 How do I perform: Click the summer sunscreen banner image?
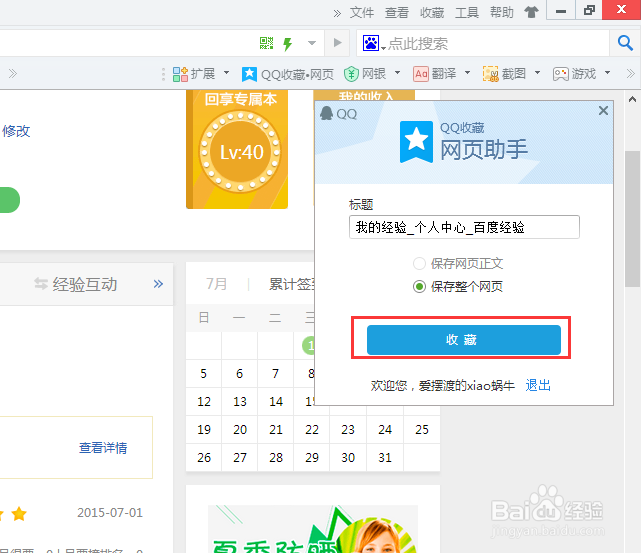(313, 529)
